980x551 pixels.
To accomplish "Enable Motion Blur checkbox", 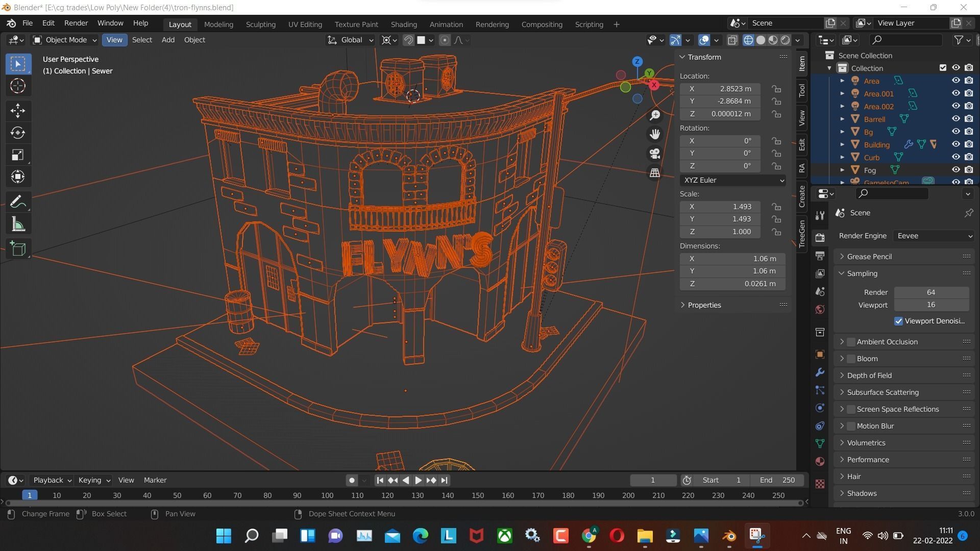I will 851,426.
